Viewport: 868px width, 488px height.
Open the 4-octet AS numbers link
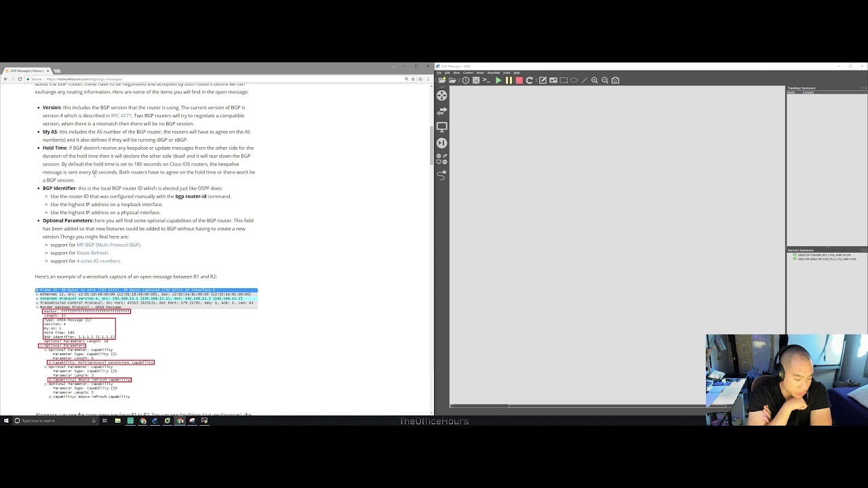coord(98,261)
